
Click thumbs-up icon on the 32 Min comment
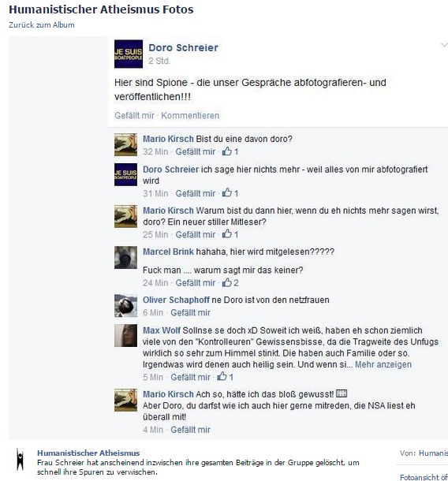227,151
